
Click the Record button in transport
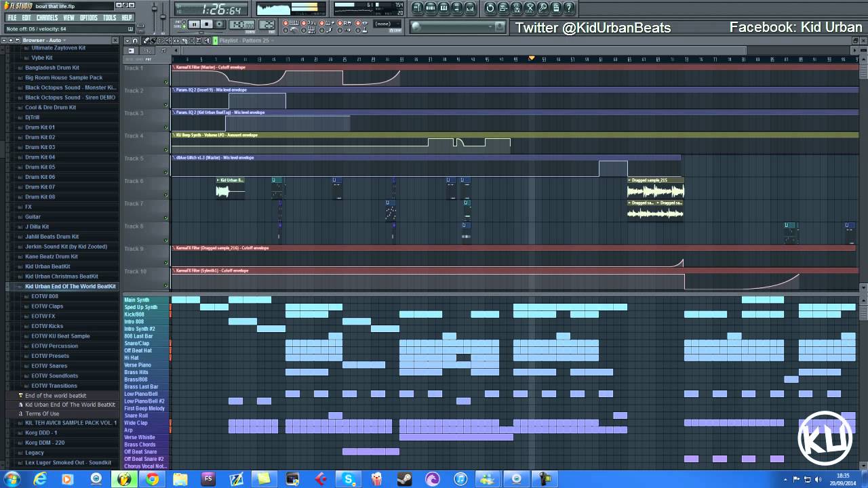[219, 24]
